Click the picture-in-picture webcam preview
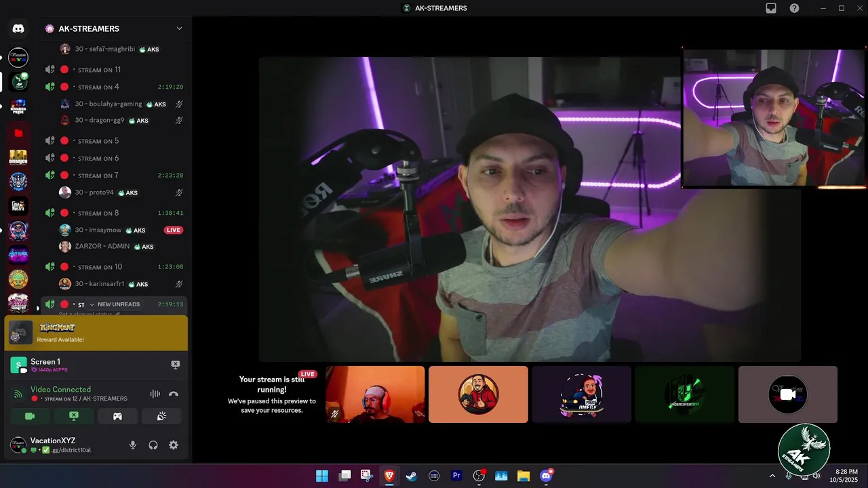 [x=774, y=118]
